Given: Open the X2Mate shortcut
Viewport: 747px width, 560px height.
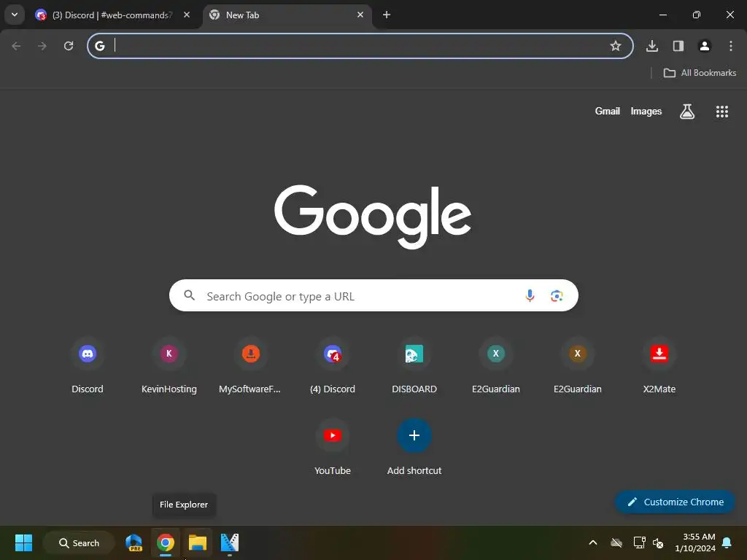Looking at the screenshot, I should [x=659, y=366].
